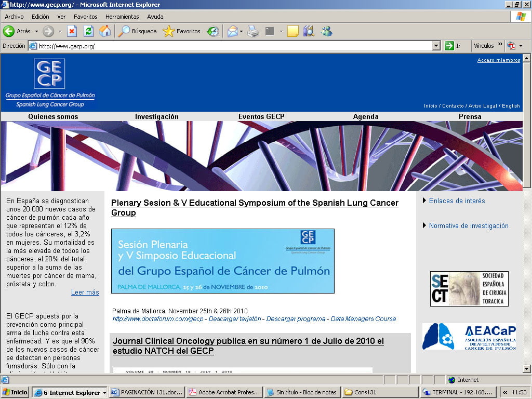Viewport: 532px width, 399px height.
Task: Switch to Sin título - Bloc de notas taskbar item
Action: [x=303, y=392]
